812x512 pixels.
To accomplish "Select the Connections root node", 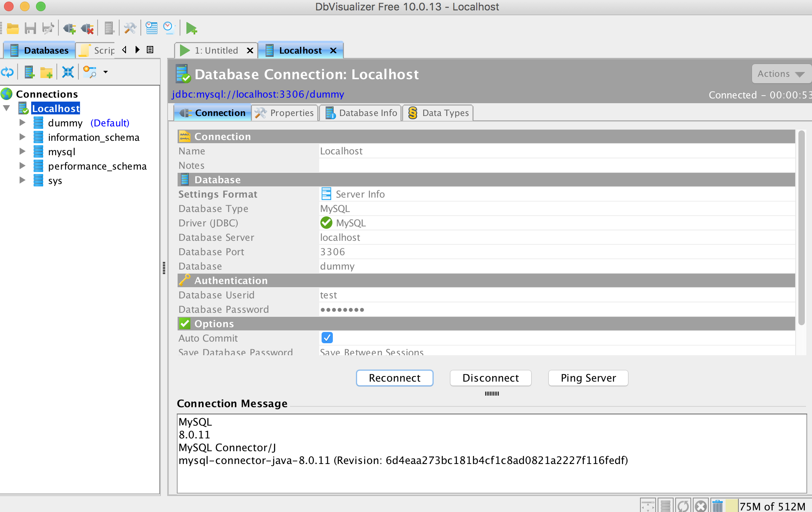I will (x=47, y=94).
